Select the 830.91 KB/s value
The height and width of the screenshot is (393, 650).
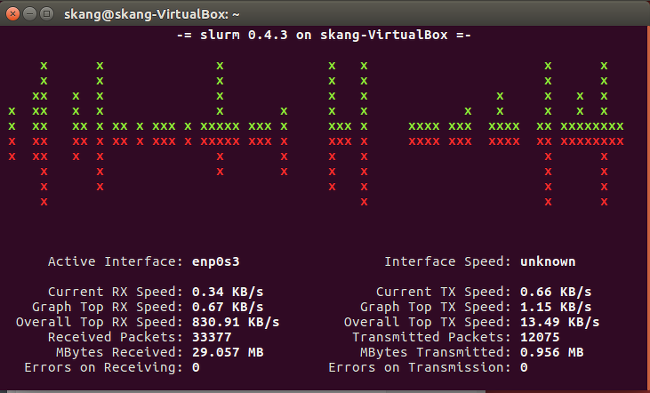click(x=236, y=322)
